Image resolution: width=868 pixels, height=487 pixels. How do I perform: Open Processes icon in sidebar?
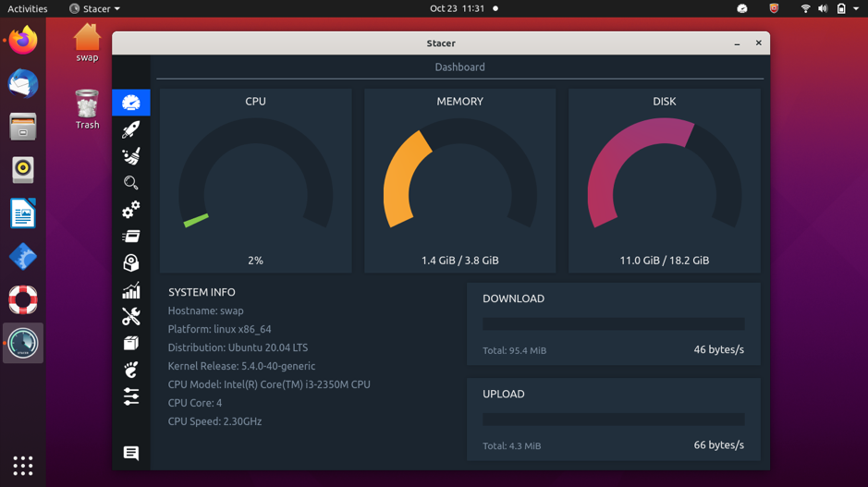point(131,237)
